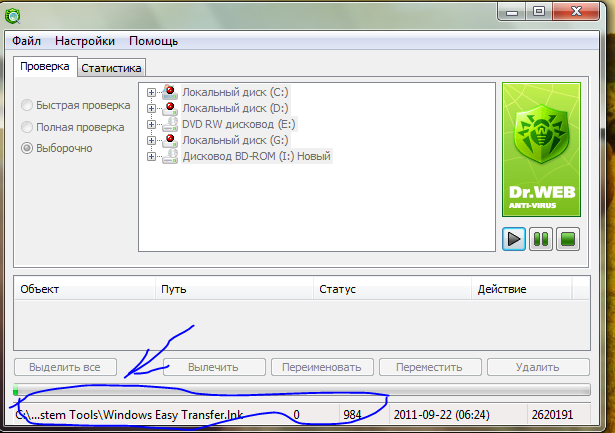
Task: Switch to the Статистика tab
Action: 111,68
